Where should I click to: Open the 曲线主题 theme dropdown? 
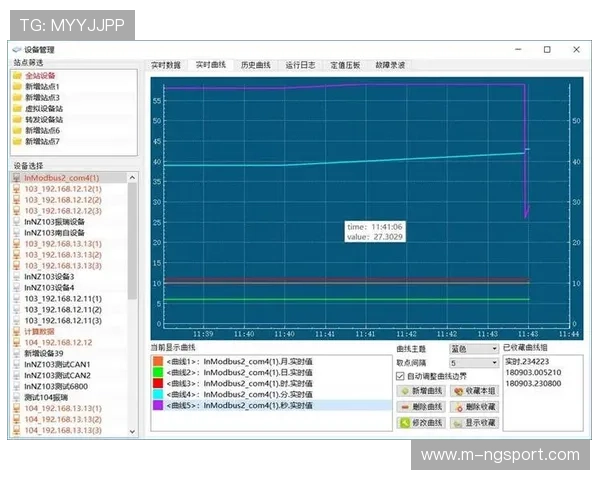click(473, 349)
